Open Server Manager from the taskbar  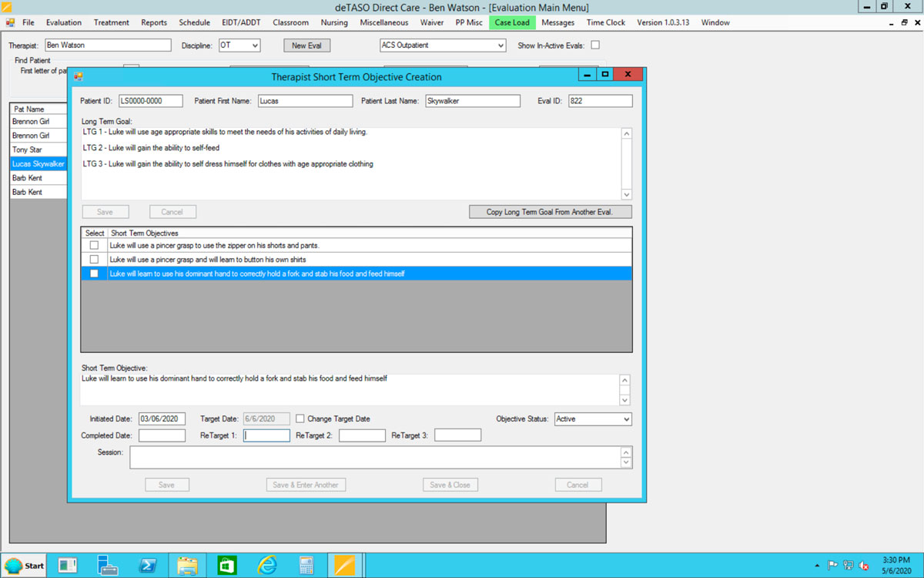pos(107,565)
